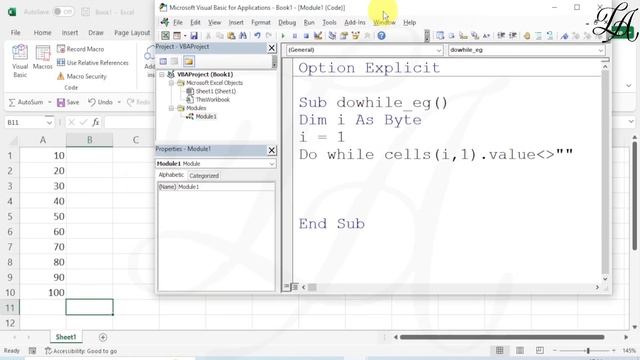Screen dimensions: 640x360
Task: Click the VBA toolbar Save disk icon
Action: point(194,36)
